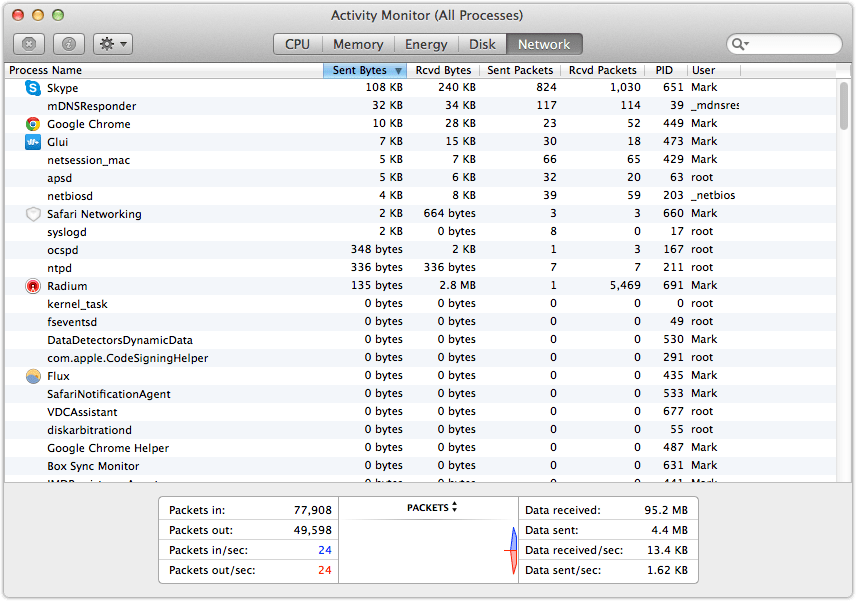Select the apsd process row
The width and height of the screenshot is (856, 601).
(x=420, y=178)
